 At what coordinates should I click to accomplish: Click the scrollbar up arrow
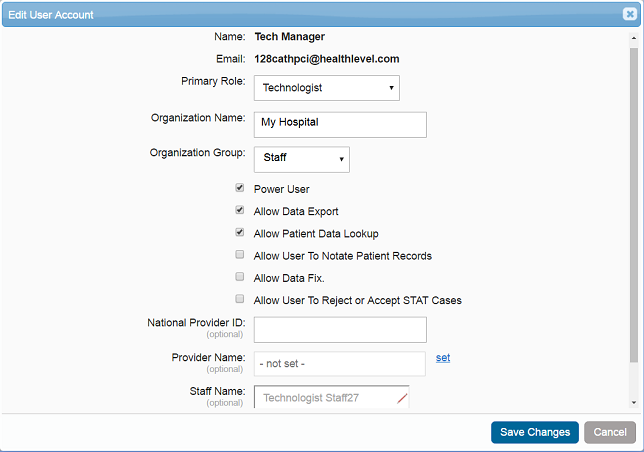(632, 36)
